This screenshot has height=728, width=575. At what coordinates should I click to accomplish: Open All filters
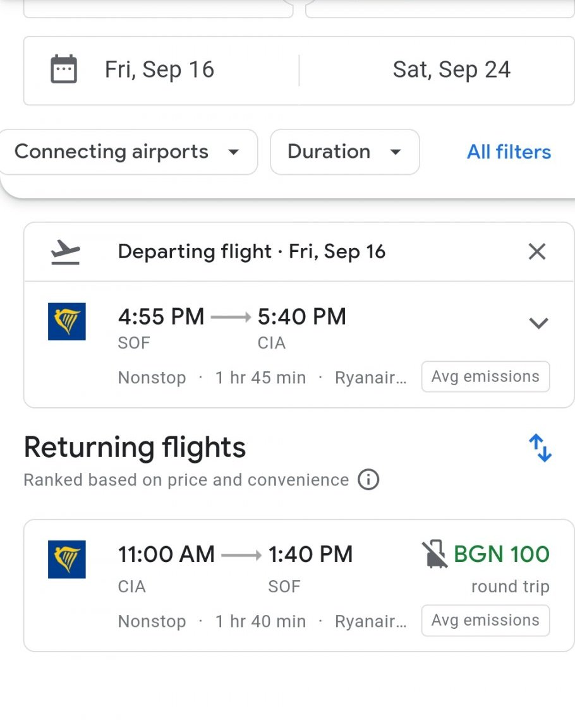point(509,152)
